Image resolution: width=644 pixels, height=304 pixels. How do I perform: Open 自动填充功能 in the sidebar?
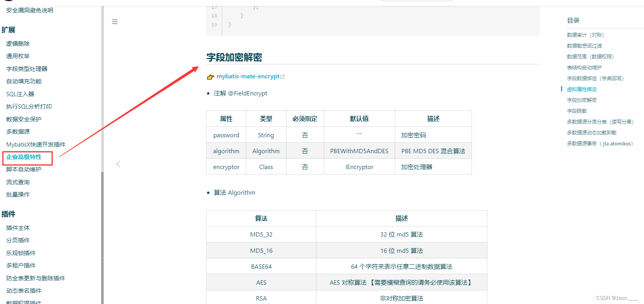point(24,81)
